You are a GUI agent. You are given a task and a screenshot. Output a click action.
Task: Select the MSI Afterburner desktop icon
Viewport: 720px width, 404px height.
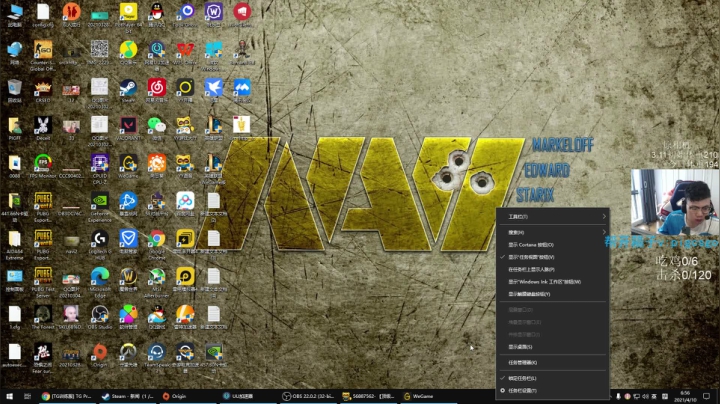pos(157,282)
